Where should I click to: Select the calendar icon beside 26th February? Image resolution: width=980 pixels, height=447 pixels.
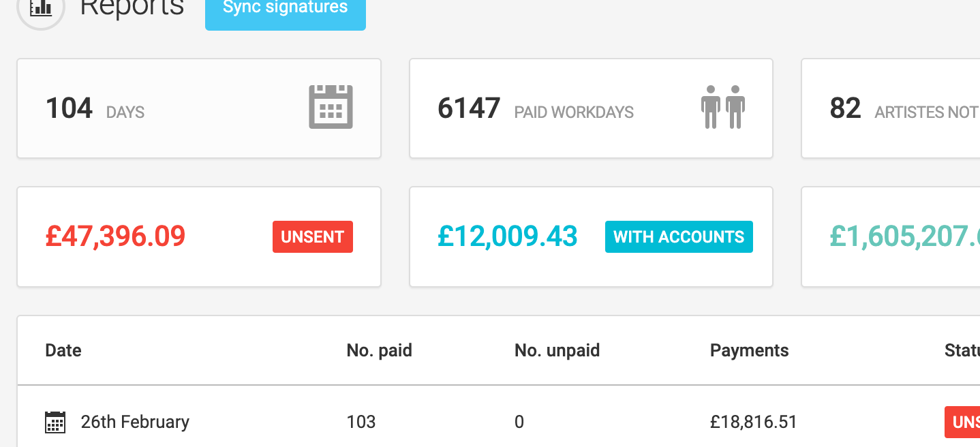point(55,422)
